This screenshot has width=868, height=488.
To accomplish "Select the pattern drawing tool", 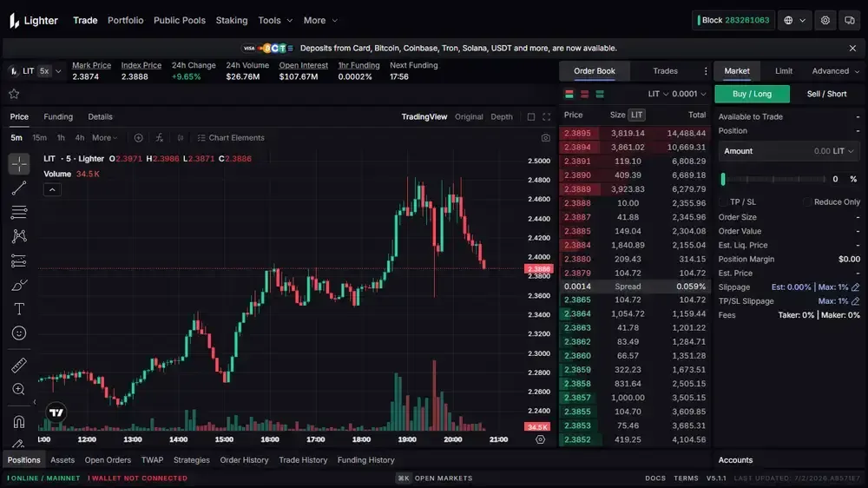I will 19,236.
